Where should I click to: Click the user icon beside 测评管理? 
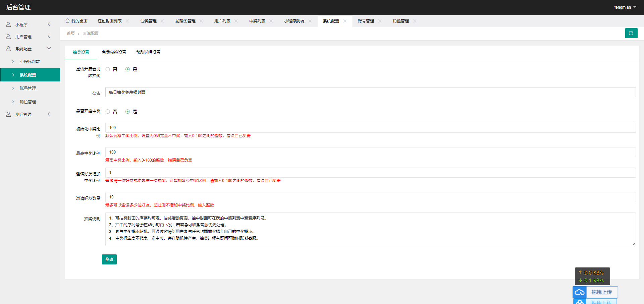[x=8, y=114]
